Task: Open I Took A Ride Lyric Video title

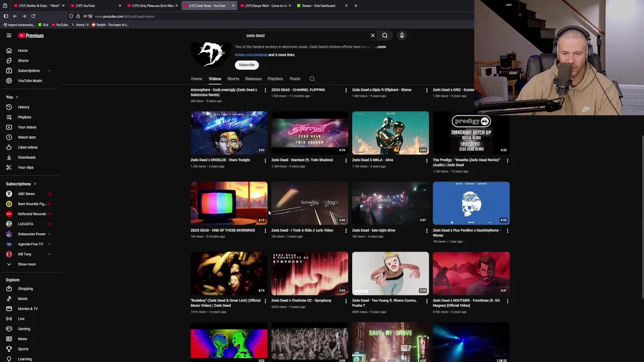Action: pyautogui.click(x=302, y=230)
